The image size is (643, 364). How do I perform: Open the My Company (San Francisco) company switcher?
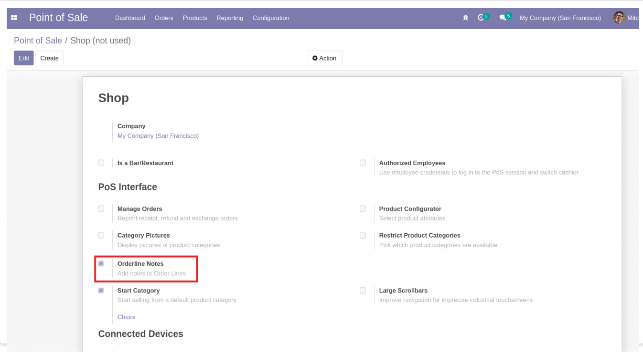point(560,18)
